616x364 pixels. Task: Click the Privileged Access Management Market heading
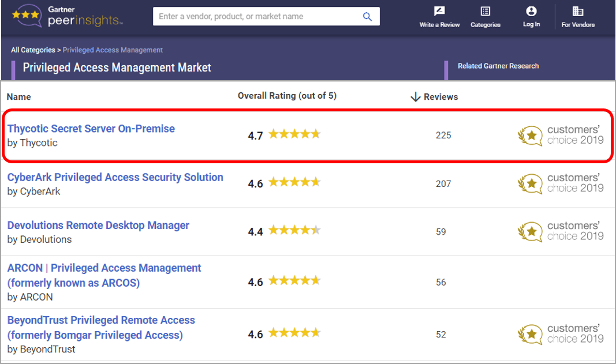click(117, 67)
